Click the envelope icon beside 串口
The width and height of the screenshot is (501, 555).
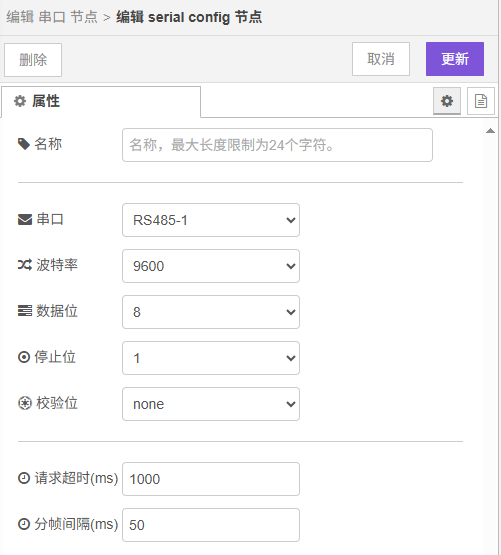(25, 220)
